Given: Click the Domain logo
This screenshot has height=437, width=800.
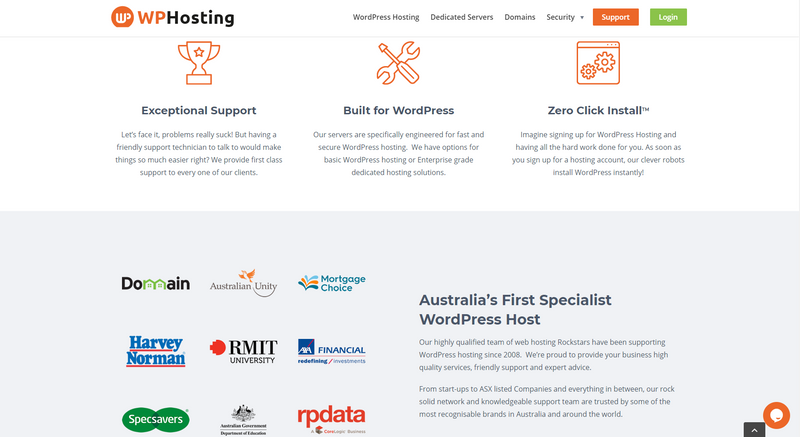Looking at the screenshot, I should [x=156, y=283].
